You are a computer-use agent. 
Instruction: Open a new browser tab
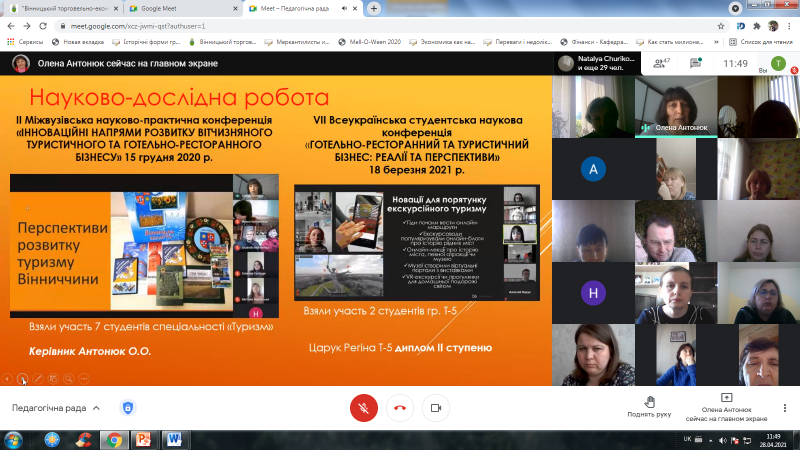[x=374, y=9]
